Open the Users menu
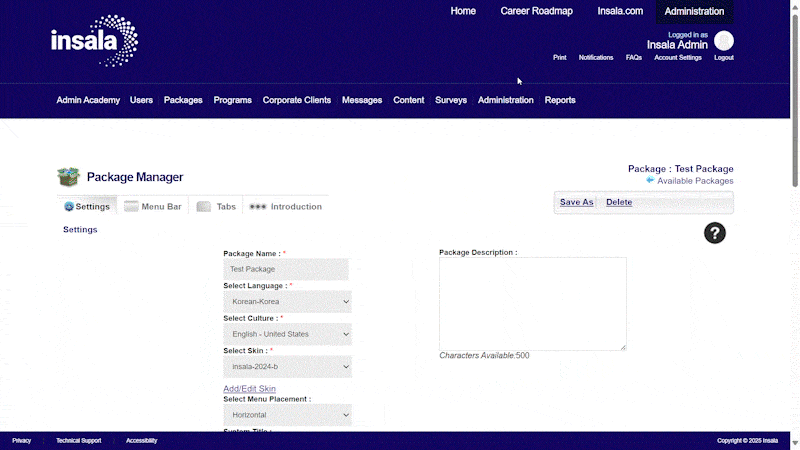800x450 pixels. click(141, 100)
